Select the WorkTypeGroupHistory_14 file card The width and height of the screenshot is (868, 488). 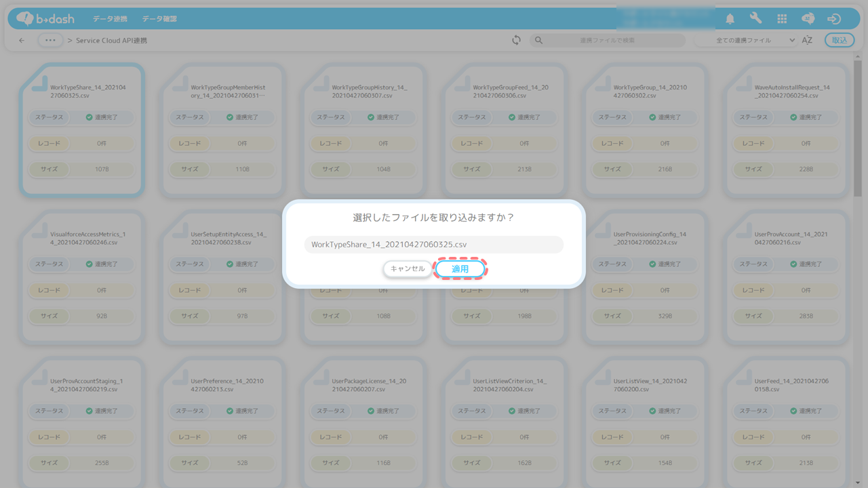pyautogui.click(x=364, y=129)
